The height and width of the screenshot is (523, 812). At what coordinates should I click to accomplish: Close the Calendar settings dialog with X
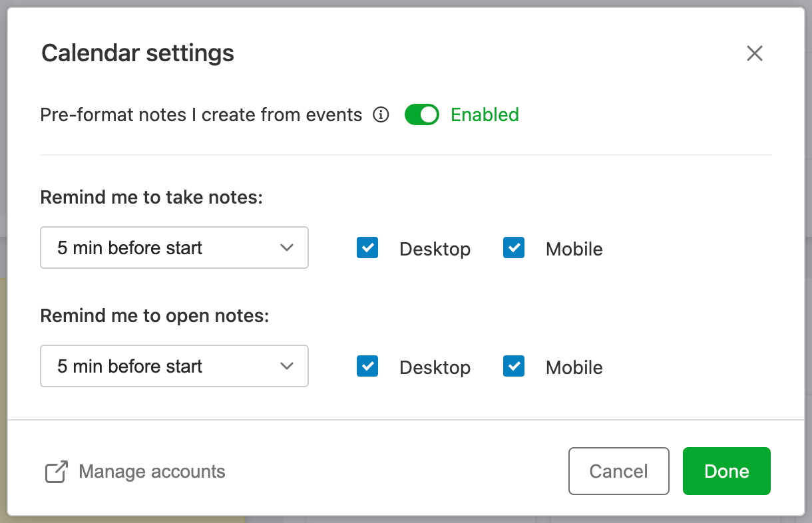click(754, 53)
